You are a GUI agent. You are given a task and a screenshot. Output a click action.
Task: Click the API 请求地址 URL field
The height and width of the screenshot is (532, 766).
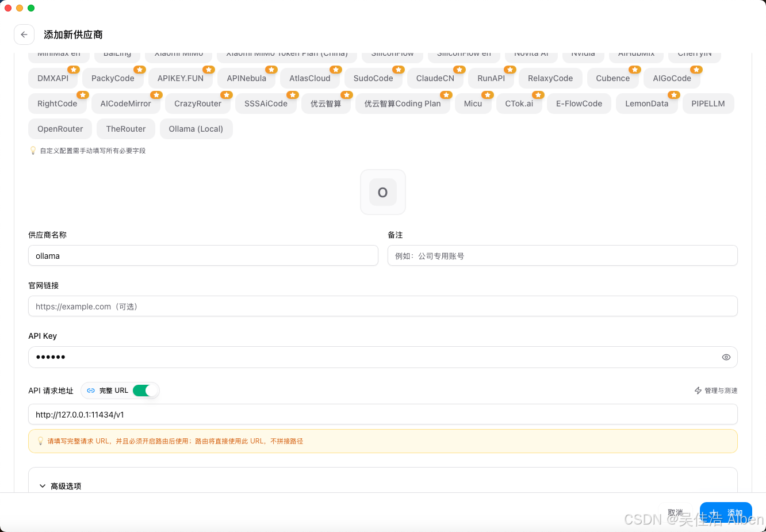(383, 415)
